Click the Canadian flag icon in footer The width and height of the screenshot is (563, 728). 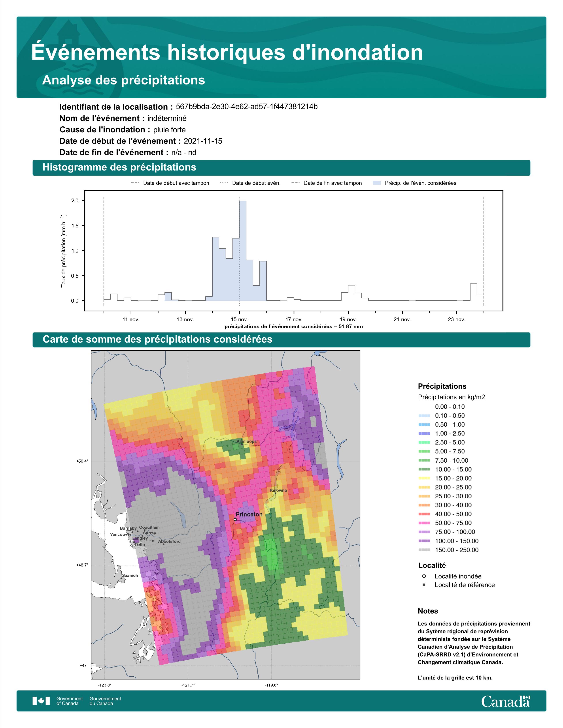pos(41,701)
